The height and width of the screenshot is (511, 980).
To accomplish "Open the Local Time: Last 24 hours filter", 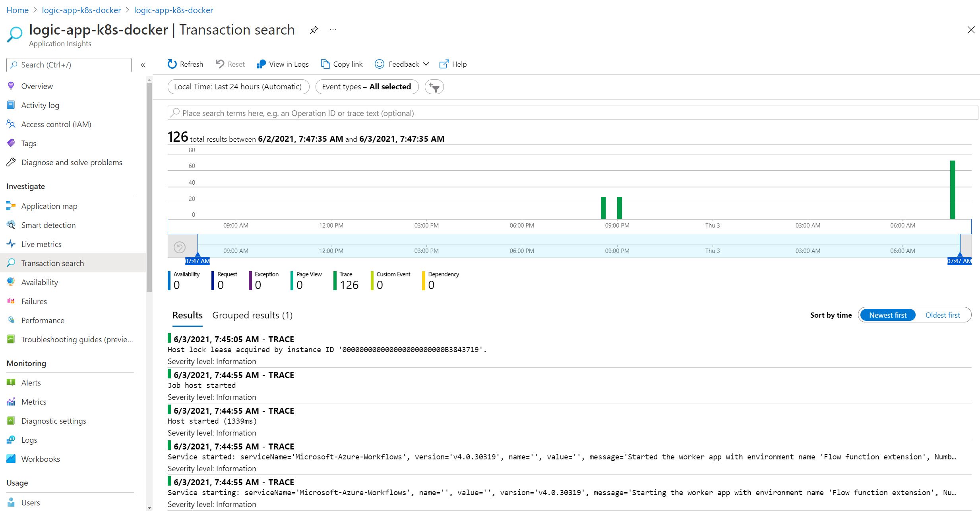I will pos(238,86).
